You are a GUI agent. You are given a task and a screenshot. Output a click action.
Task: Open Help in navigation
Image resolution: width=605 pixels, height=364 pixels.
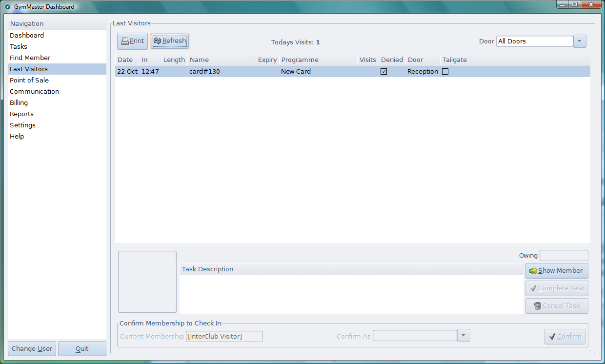point(57,136)
